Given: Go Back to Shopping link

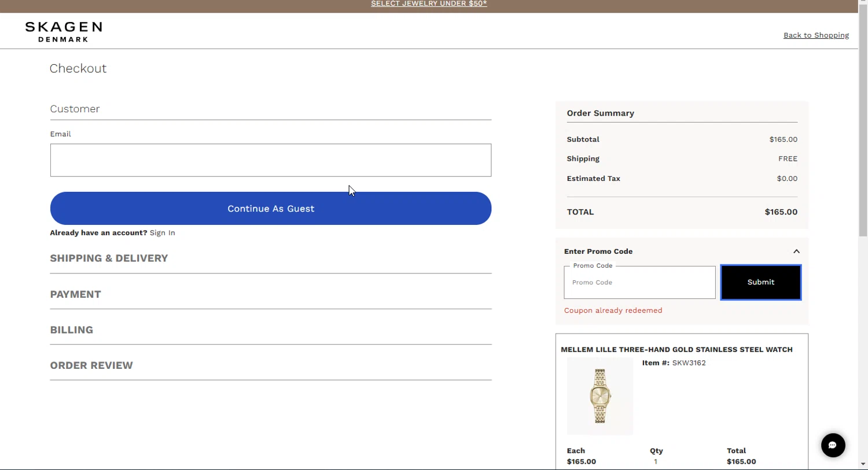Looking at the screenshot, I should pos(816,35).
